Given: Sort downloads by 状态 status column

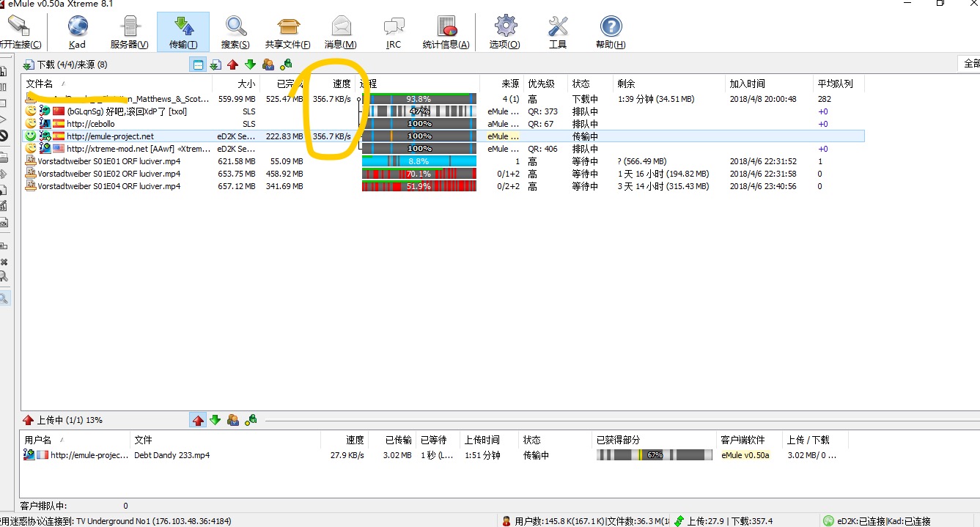Looking at the screenshot, I should (590, 84).
